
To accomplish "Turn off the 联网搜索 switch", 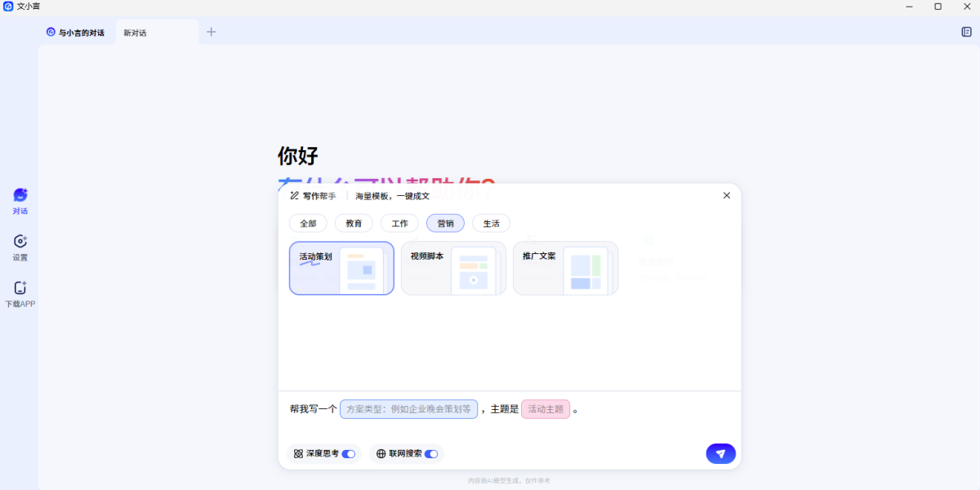I will (x=431, y=453).
